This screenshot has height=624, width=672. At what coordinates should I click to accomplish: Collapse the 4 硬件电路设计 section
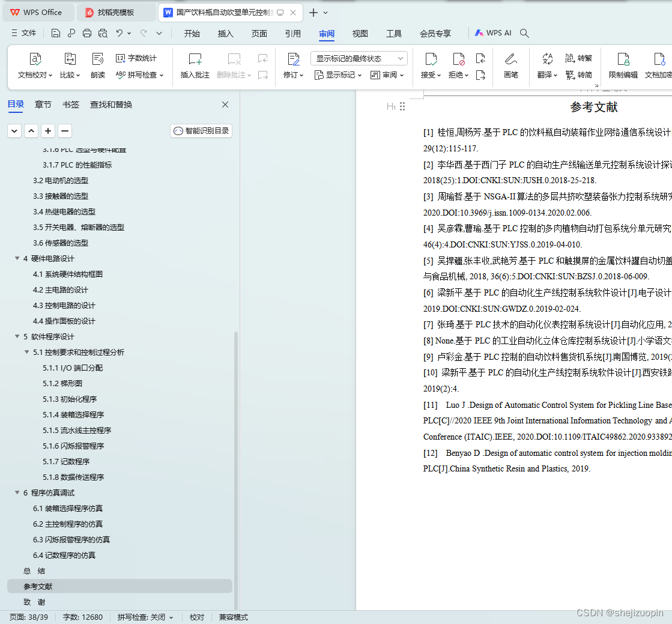coord(17,258)
